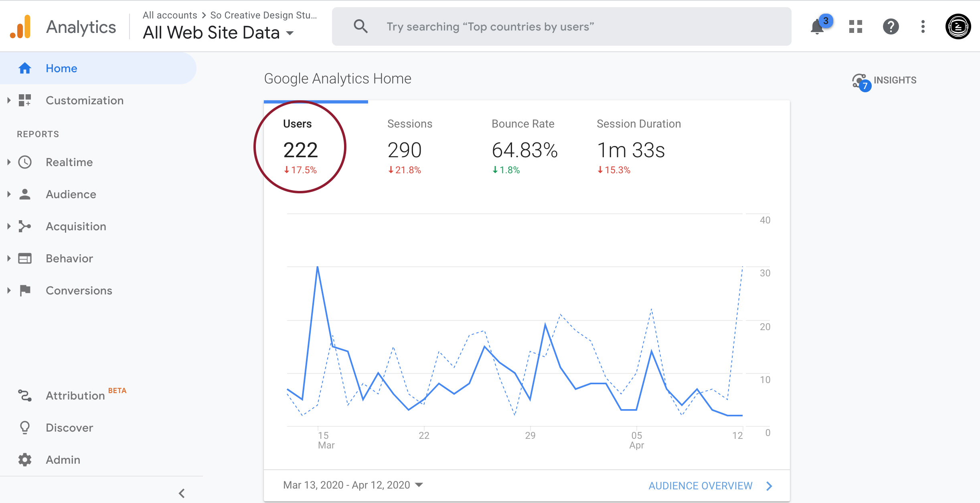Click the Google Analytics Home heading
The image size is (980, 503).
tap(338, 79)
